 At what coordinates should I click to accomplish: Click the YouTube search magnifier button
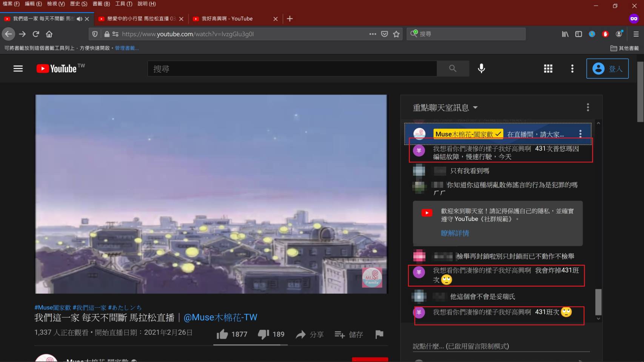pyautogui.click(x=453, y=69)
